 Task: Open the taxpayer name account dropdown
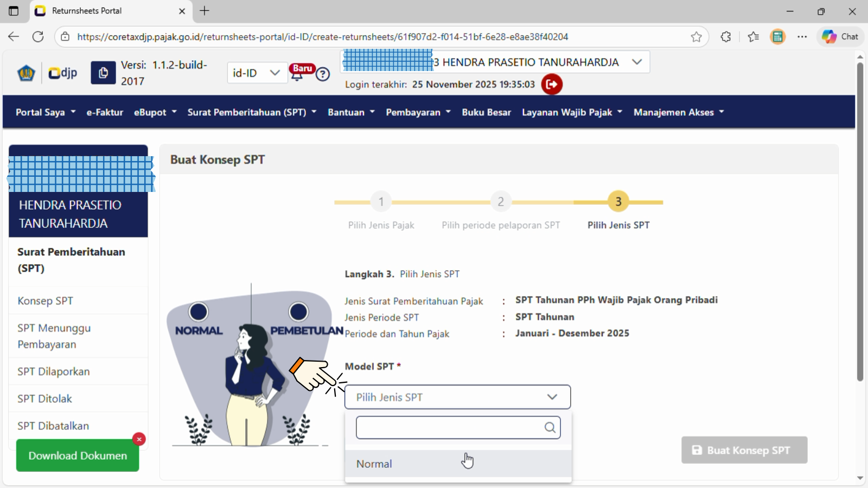(637, 62)
